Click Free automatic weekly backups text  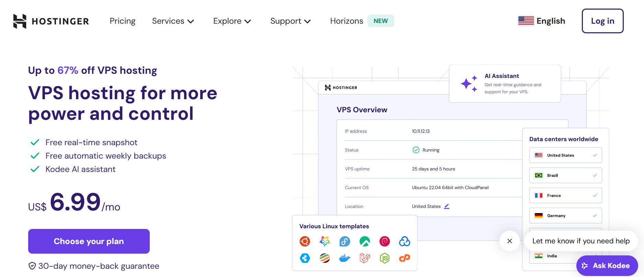tap(106, 156)
